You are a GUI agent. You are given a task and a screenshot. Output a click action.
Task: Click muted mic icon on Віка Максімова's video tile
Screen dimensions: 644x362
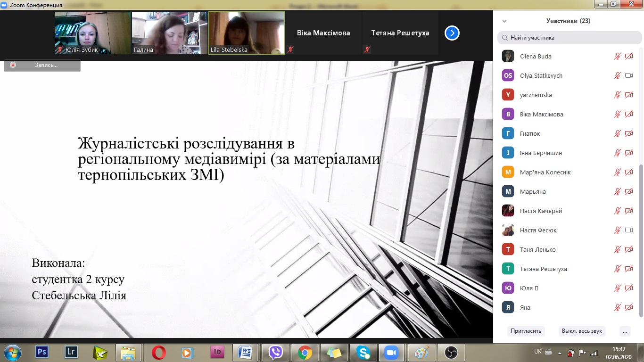pyautogui.click(x=290, y=49)
